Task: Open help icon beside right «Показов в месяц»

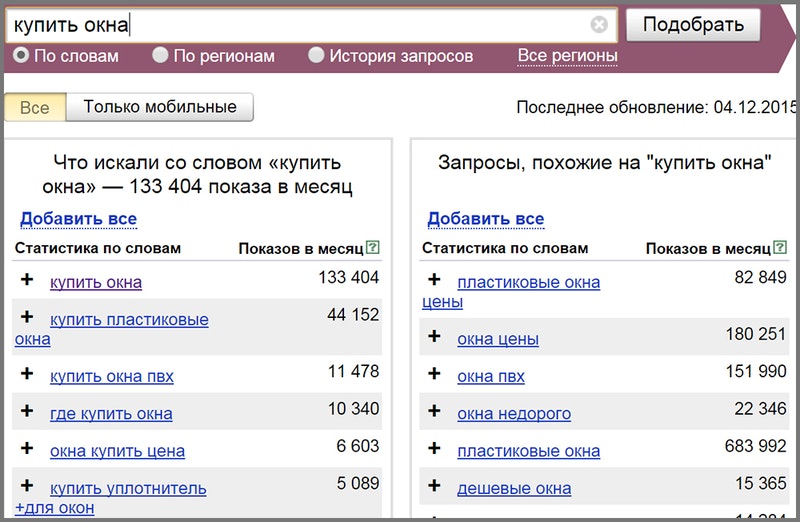Action: tap(780, 248)
